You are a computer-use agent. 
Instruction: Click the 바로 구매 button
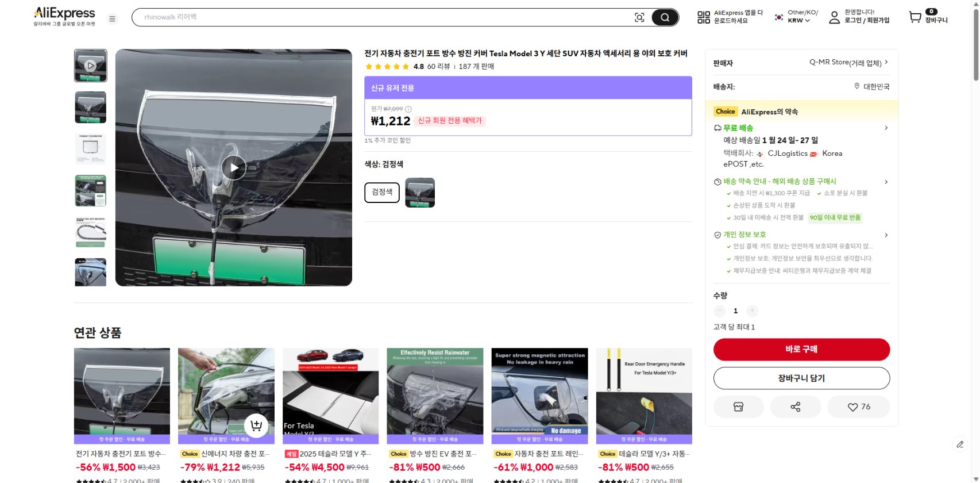click(x=801, y=350)
